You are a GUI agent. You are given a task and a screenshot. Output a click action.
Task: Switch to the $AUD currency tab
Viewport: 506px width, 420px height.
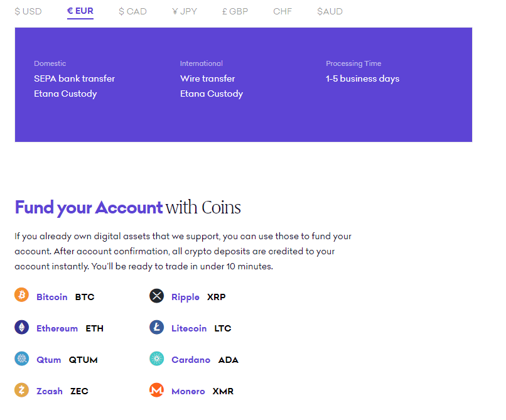tap(330, 11)
